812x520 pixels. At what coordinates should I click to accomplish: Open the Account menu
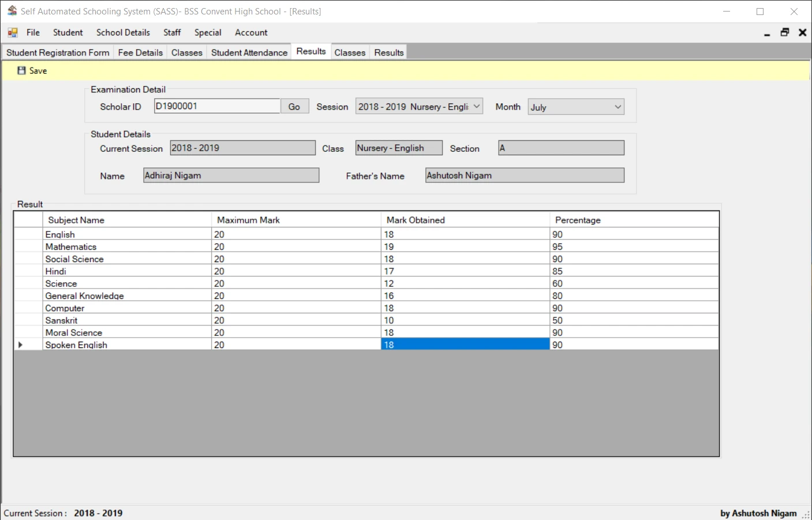click(251, 32)
